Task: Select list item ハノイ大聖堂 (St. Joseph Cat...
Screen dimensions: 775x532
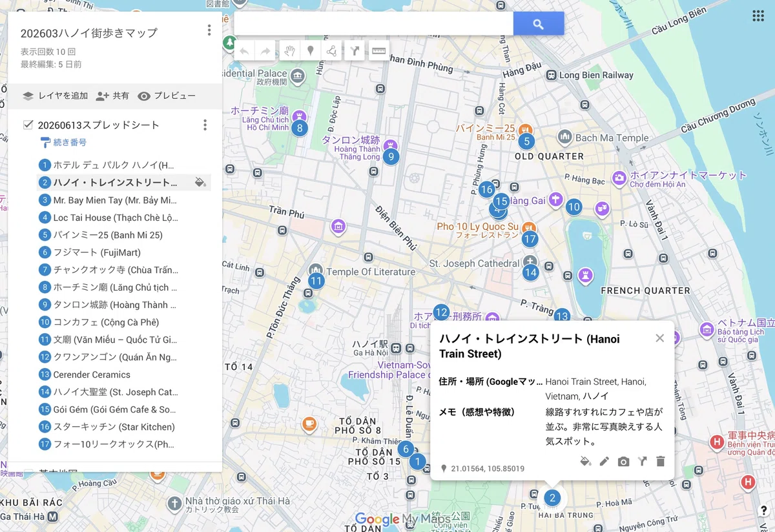Action: click(125, 392)
